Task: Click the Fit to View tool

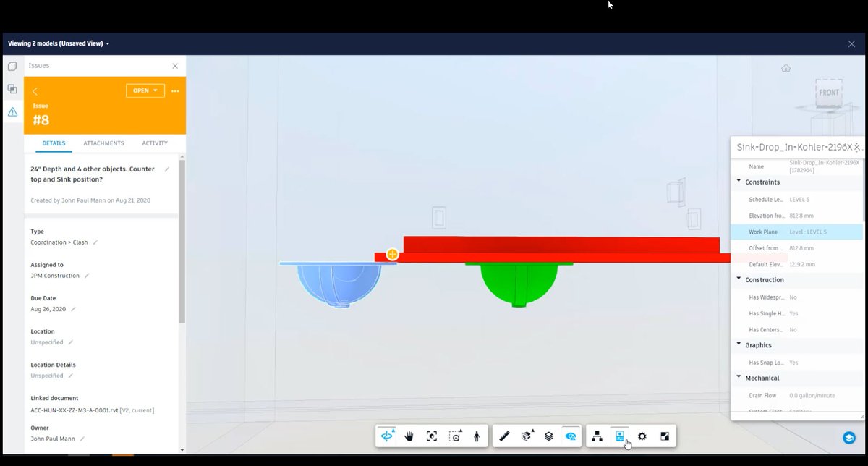Action: (432, 436)
